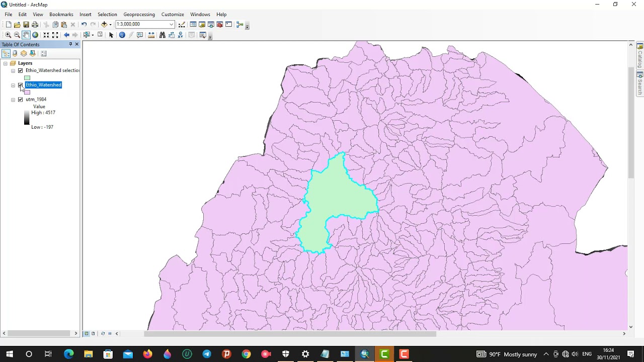Uncheck the utm_1984 layer visibility
Screen dimensions: 644x362
pyautogui.click(x=20, y=100)
